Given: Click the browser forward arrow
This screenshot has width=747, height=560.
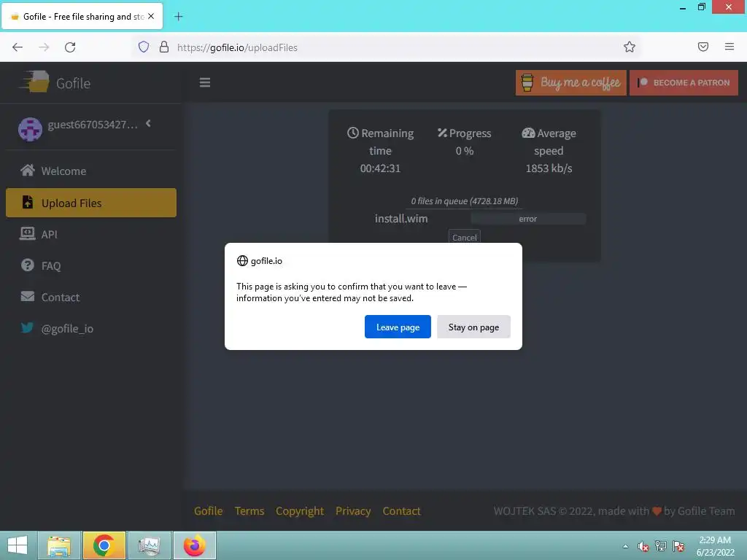Looking at the screenshot, I should pos(44,47).
